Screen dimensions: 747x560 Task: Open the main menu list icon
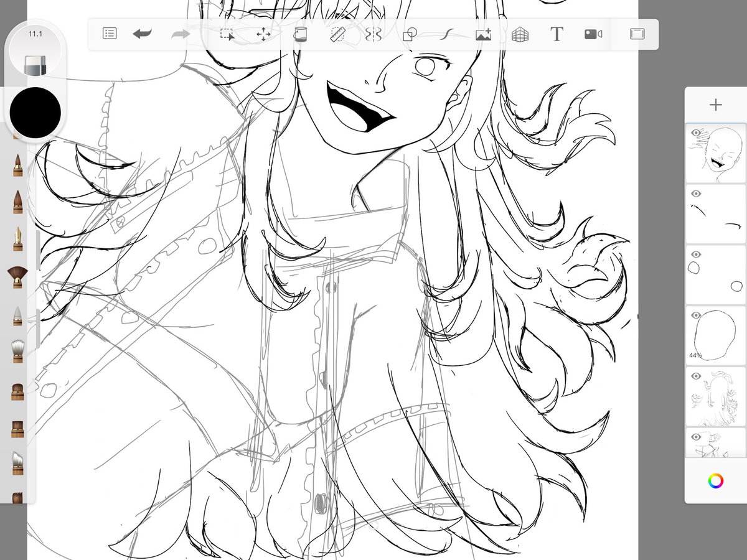[x=110, y=34]
